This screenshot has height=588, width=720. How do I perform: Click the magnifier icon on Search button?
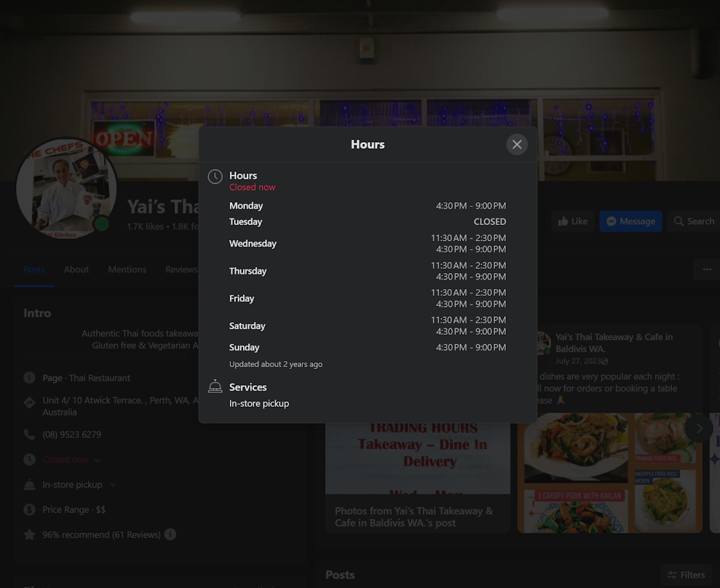[x=679, y=221]
